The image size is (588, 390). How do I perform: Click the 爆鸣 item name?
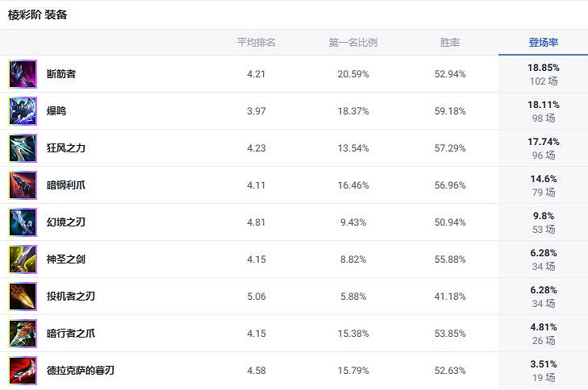[x=56, y=111]
